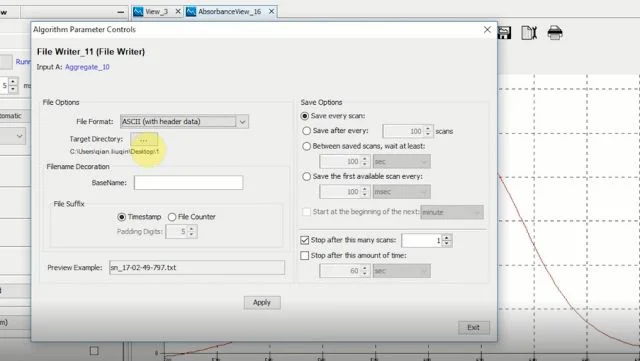Open the minute dropdown
The height and width of the screenshot is (361, 640).
coord(452,212)
